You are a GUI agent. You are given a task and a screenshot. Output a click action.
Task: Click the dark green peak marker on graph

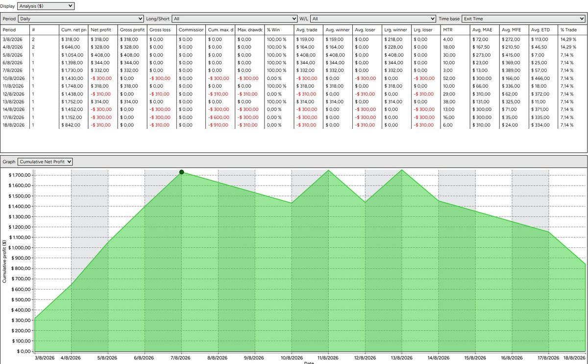(x=182, y=172)
